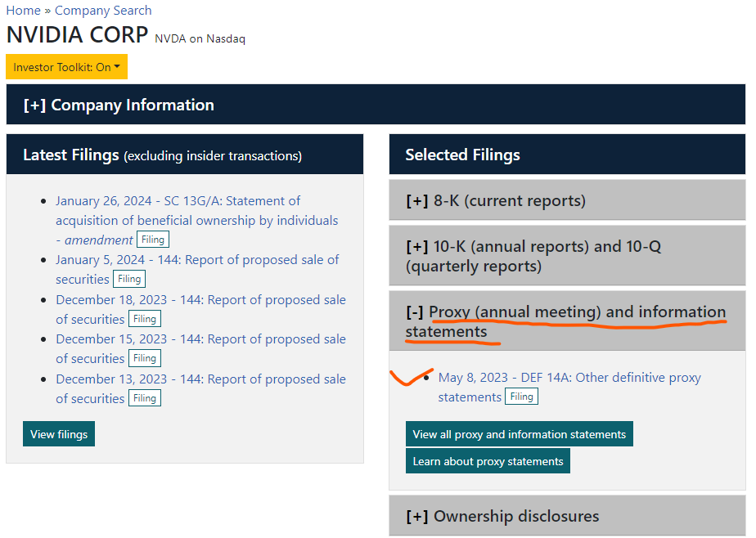Click the Filing badge for December 18, 2023
Screen dimensions: 756x538
145,319
